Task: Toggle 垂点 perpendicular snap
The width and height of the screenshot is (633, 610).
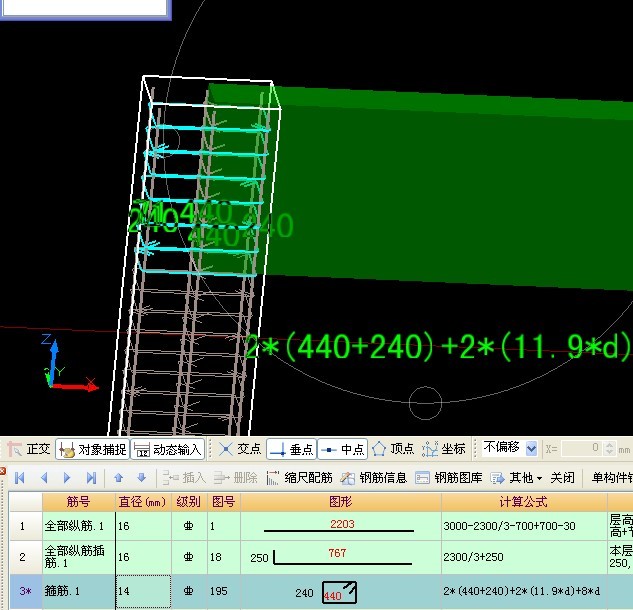Action: tap(291, 449)
